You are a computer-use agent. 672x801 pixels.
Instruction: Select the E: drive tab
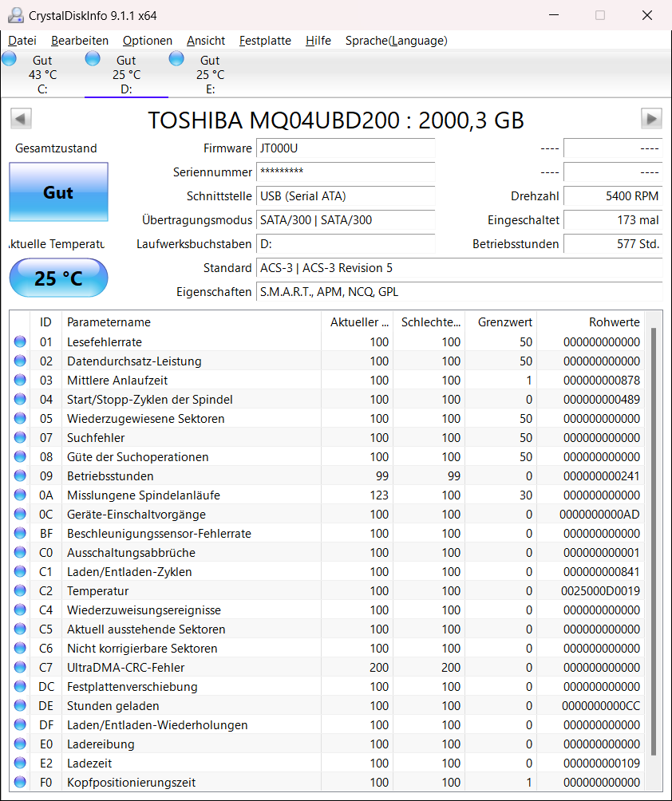point(210,74)
